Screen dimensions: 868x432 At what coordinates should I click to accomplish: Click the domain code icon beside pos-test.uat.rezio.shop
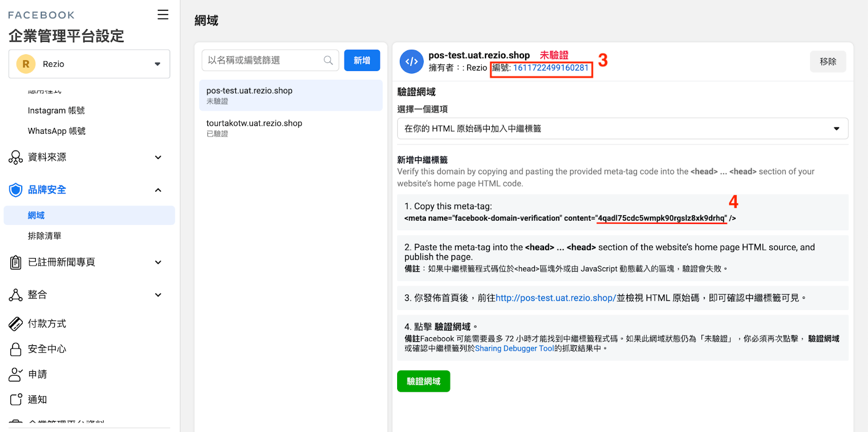pos(412,61)
